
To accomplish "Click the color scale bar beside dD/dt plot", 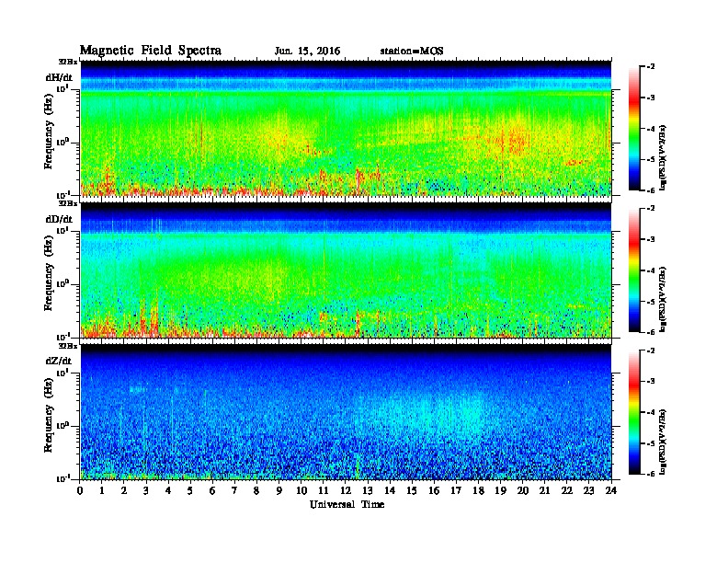I will tap(634, 270).
